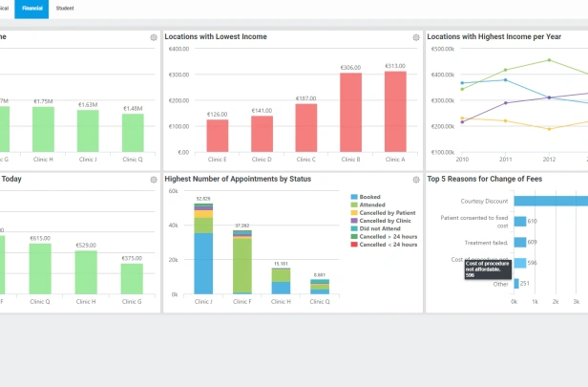Select the Clinic A red income bar

395,112
